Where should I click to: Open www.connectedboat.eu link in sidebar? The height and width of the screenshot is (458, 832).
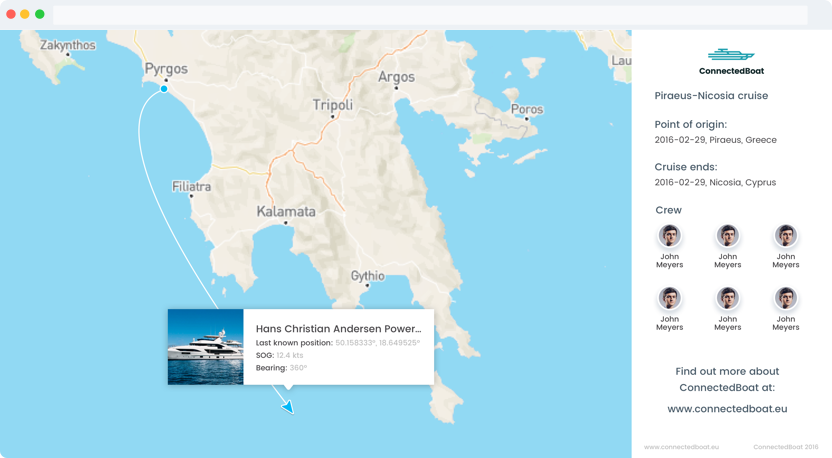(x=727, y=408)
